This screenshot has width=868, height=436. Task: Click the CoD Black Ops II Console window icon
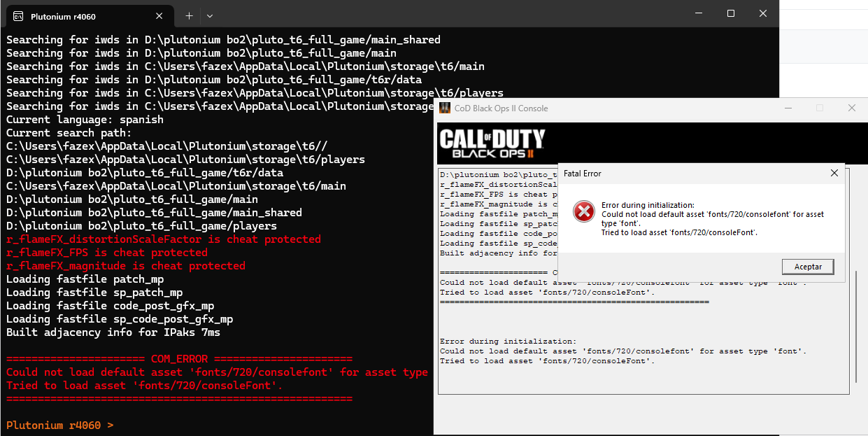[x=444, y=108]
